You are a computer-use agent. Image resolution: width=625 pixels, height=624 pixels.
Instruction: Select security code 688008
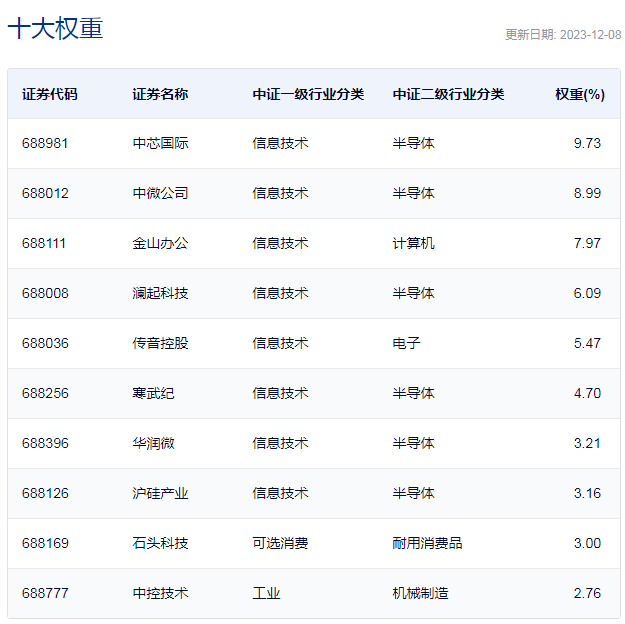pyautogui.click(x=45, y=293)
